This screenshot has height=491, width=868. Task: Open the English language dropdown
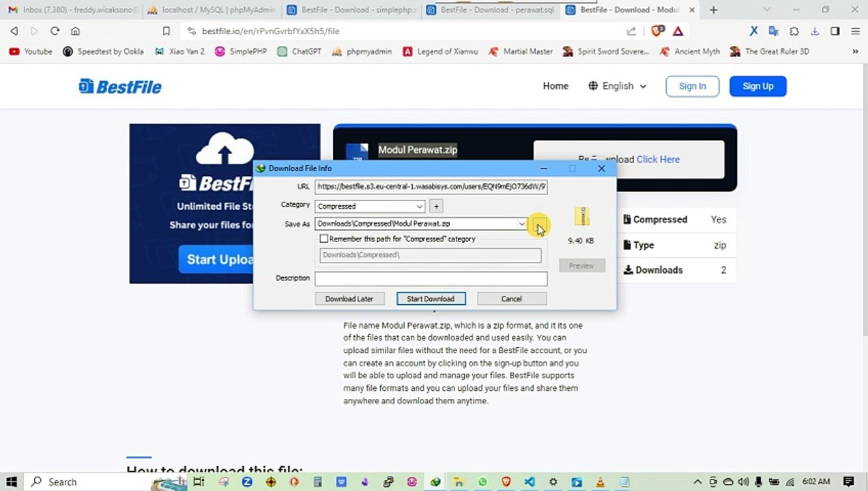(617, 86)
